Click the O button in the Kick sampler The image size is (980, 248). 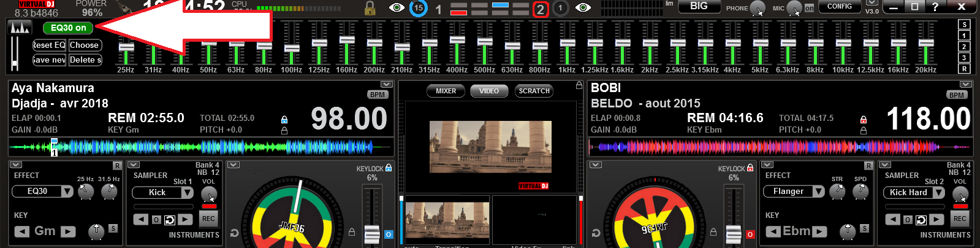pos(156,220)
